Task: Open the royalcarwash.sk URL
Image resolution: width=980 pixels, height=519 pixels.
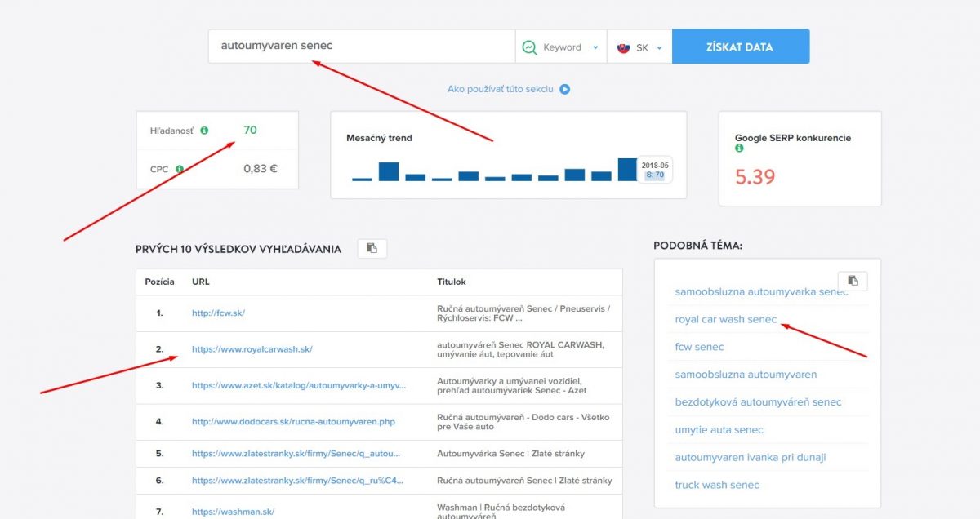Action: [x=252, y=349]
